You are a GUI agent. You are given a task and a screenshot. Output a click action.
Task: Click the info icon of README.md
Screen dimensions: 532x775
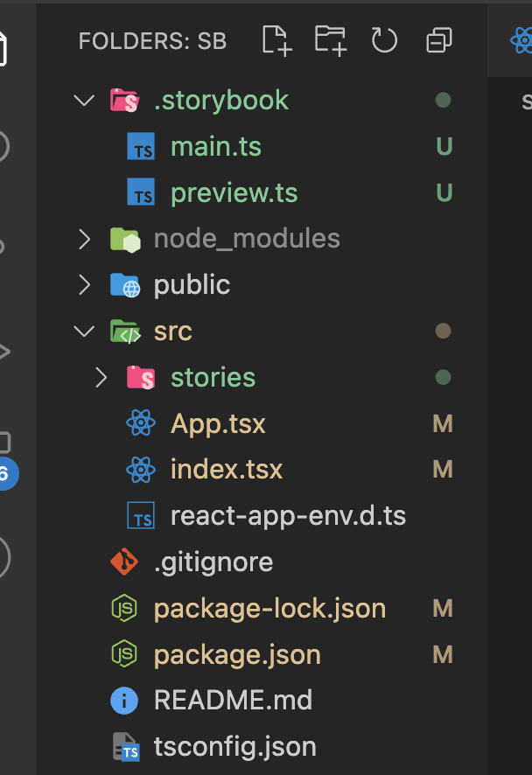click(x=124, y=701)
